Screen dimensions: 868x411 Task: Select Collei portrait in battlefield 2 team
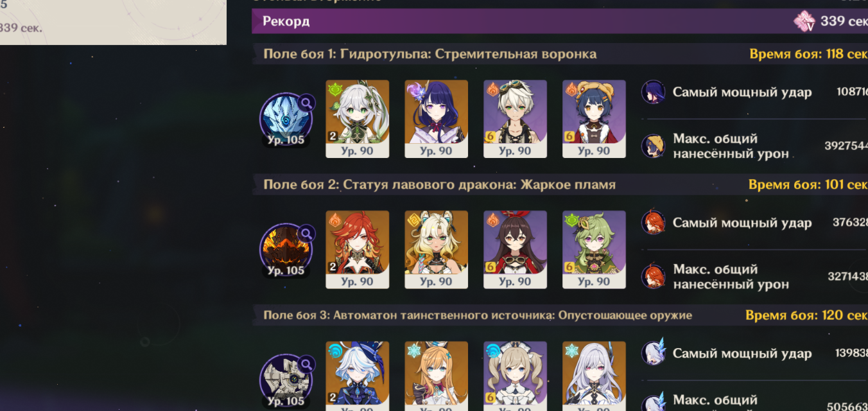coord(595,250)
